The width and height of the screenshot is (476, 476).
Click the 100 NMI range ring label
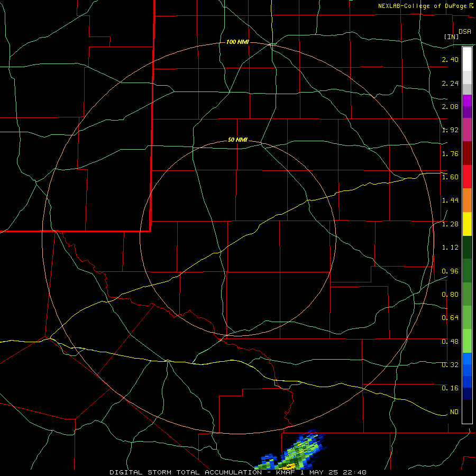point(237,42)
